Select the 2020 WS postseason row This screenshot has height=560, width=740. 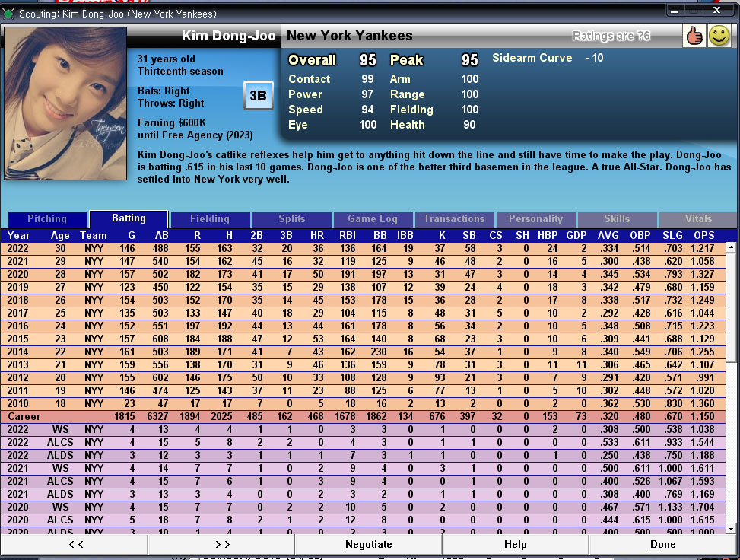(363, 507)
